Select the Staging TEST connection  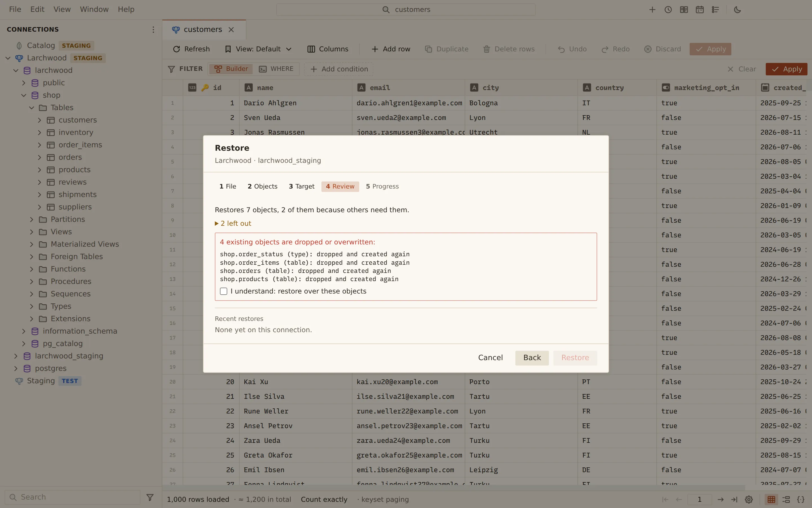pyautogui.click(x=48, y=381)
